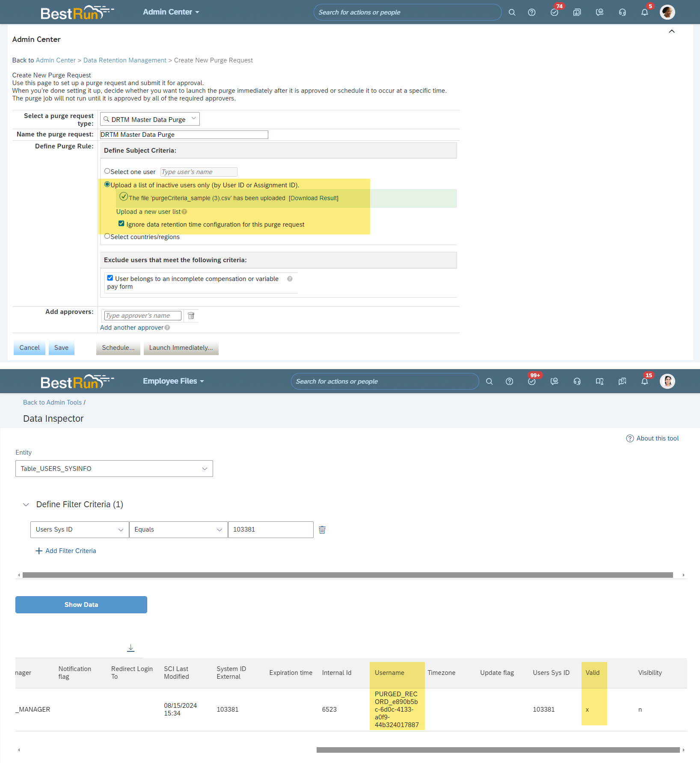Open the Equals operator dropdown
The image size is (700, 763).
(x=178, y=530)
